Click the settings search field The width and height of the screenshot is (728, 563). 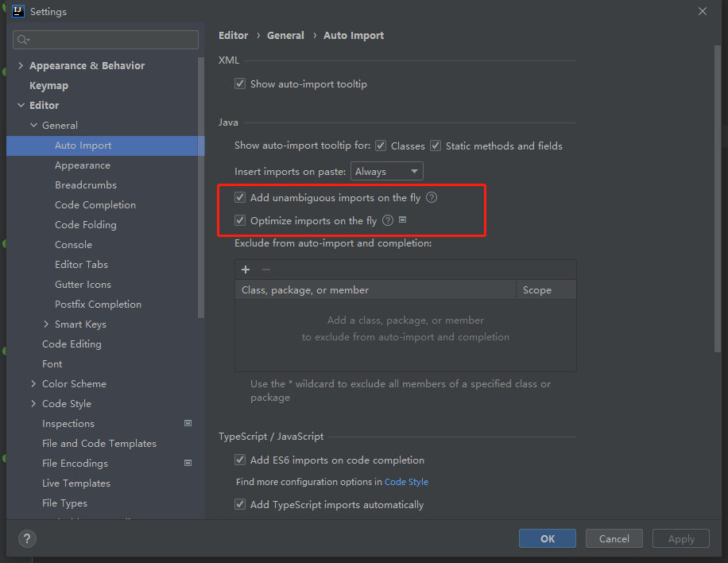pyautogui.click(x=106, y=40)
